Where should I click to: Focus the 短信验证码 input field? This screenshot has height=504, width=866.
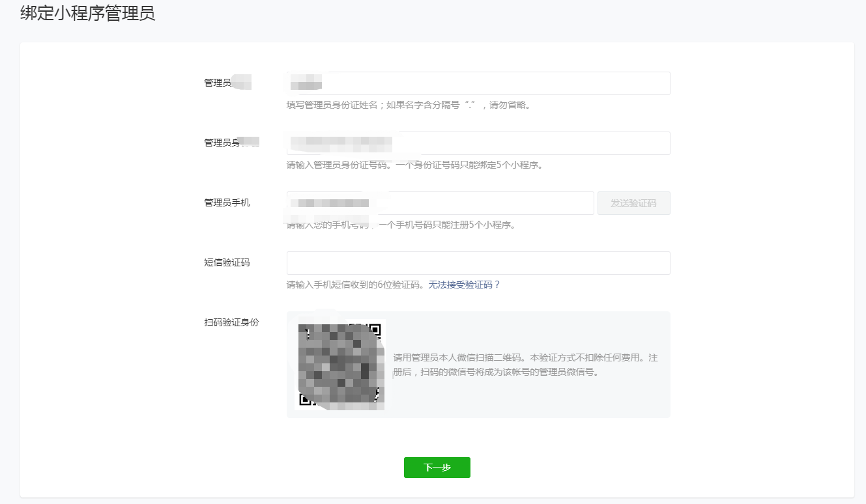pyautogui.click(x=478, y=263)
